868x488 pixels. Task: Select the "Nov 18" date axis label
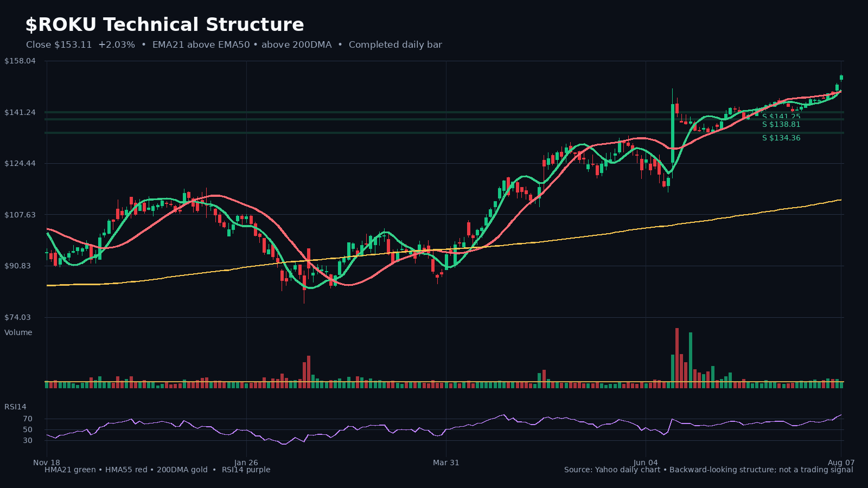tap(47, 463)
